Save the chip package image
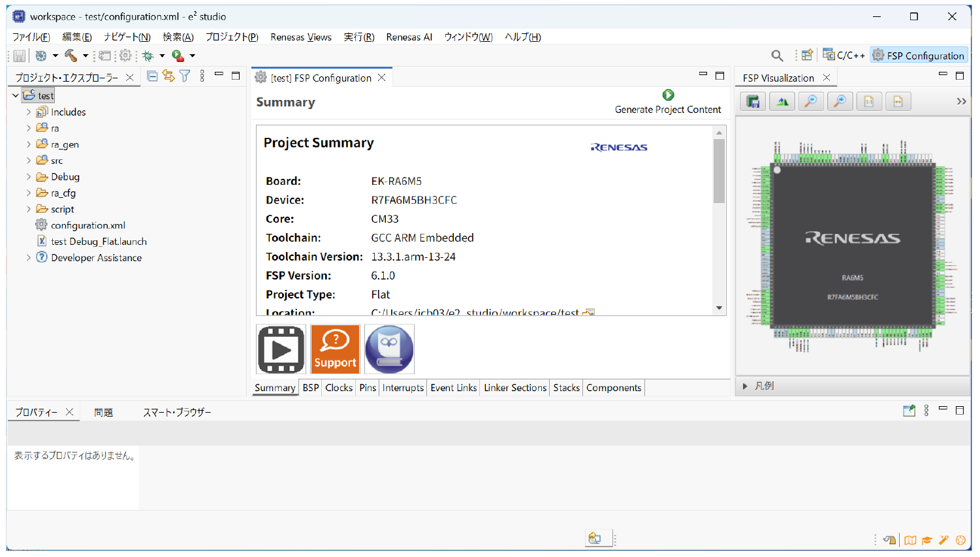980x557 pixels. click(x=753, y=101)
